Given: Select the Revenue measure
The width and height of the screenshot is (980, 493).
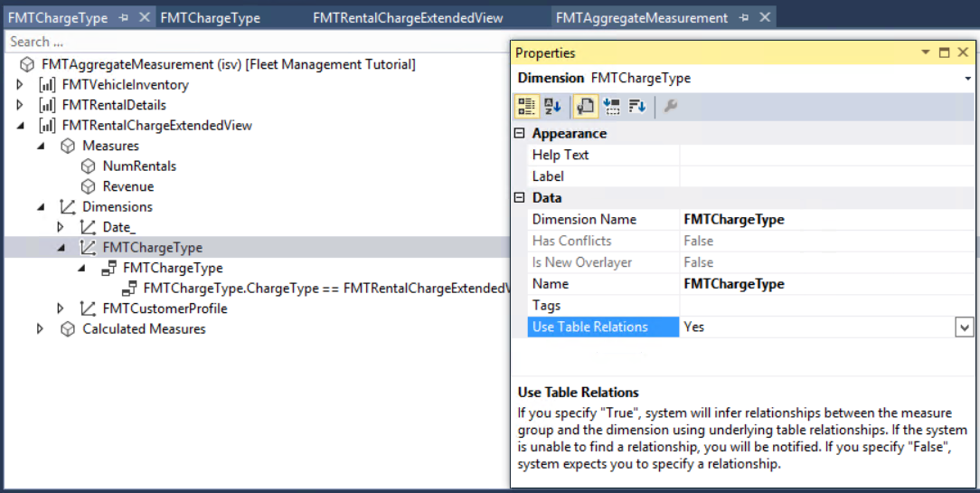Looking at the screenshot, I should [x=128, y=186].
